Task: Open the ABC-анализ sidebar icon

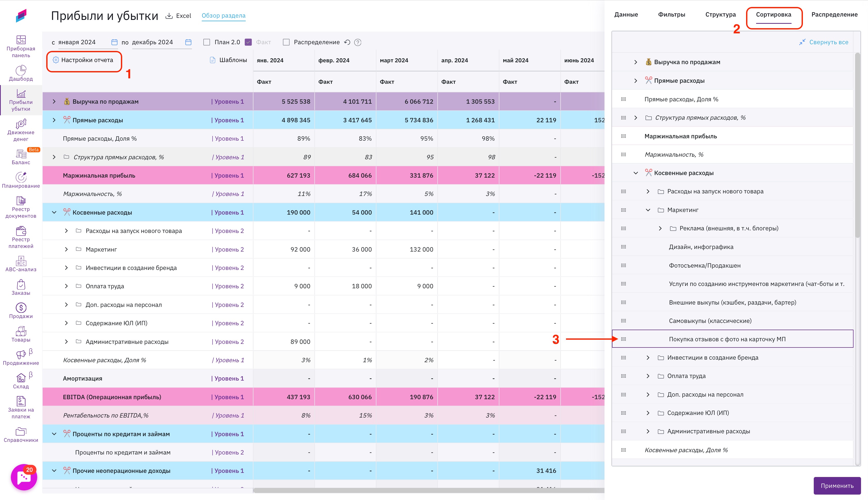Action: coord(21,261)
